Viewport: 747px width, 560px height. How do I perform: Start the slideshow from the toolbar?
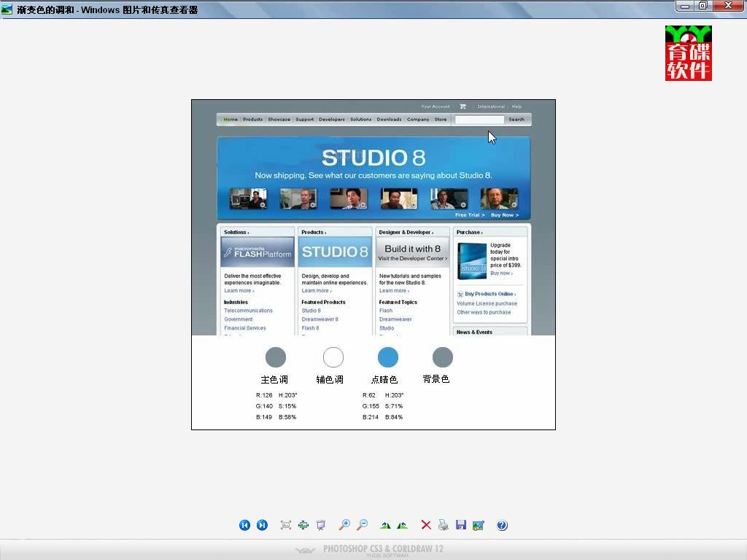pos(321,525)
